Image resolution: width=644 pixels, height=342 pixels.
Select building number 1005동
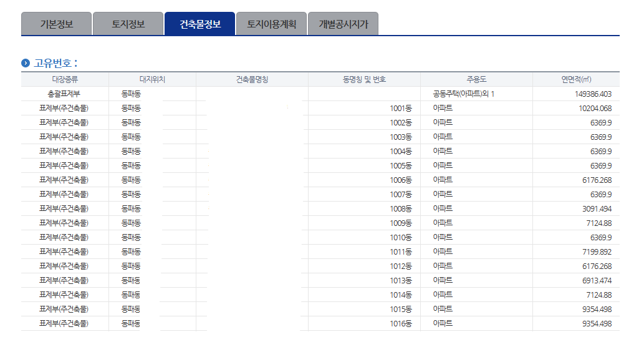(x=401, y=165)
